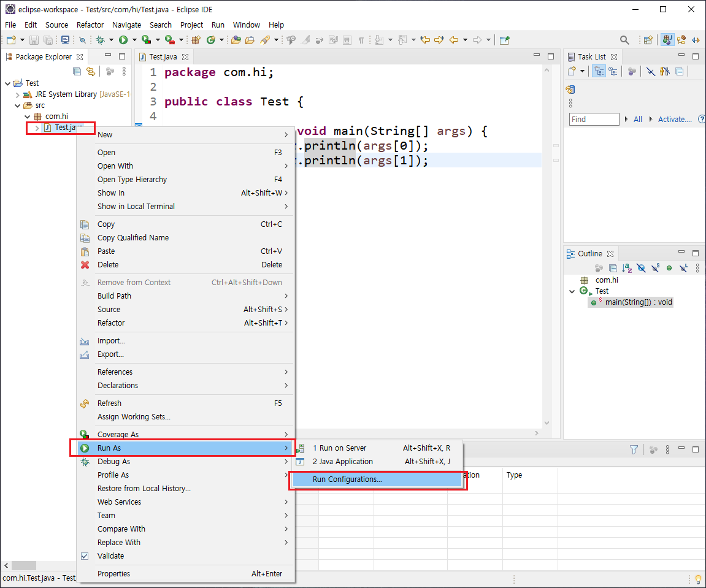Switch to the Test.java editor tab
Screen dimensions: 706x588
click(163, 57)
